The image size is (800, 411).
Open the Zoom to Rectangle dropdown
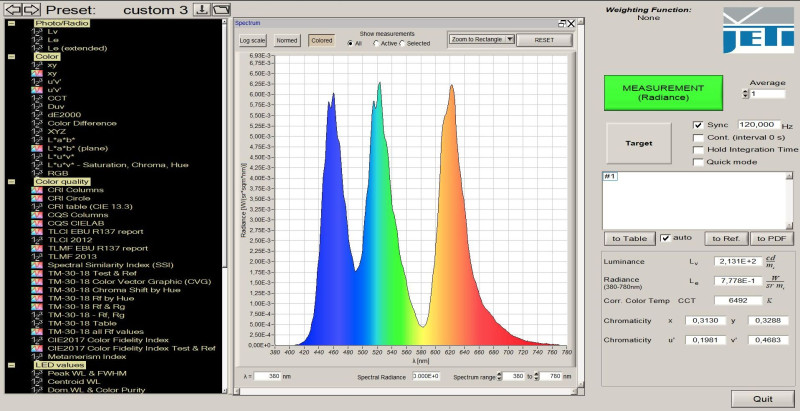[x=482, y=39]
